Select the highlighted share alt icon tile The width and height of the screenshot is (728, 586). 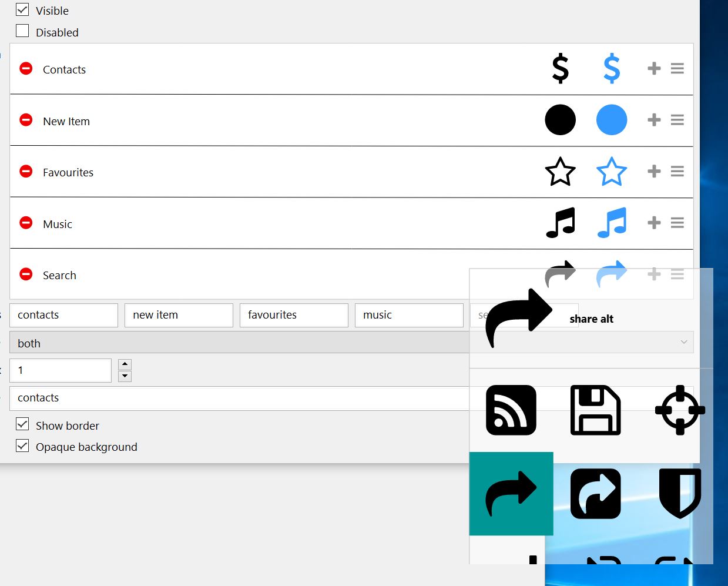[x=511, y=494]
